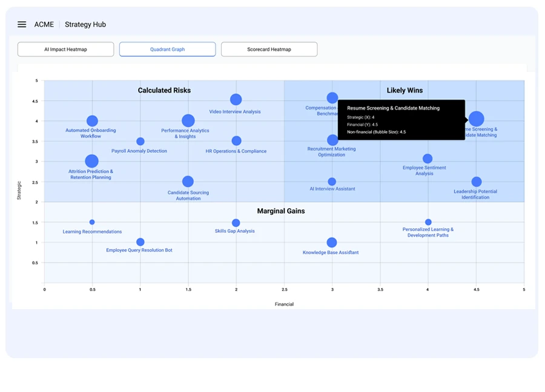The image size is (545, 392).
Task: Select the Recruitment Marketing Optimization bubble
Action: (x=332, y=140)
